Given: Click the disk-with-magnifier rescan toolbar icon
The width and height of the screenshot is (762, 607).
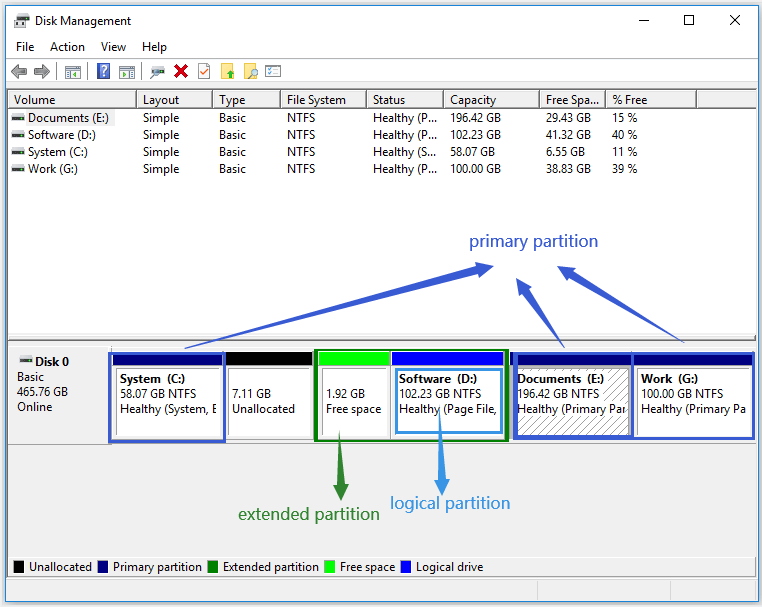Looking at the screenshot, I should 157,72.
